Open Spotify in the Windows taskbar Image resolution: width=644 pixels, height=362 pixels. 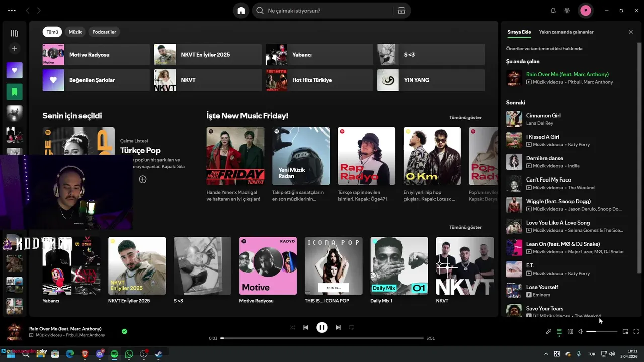click(x=114, y=354)
